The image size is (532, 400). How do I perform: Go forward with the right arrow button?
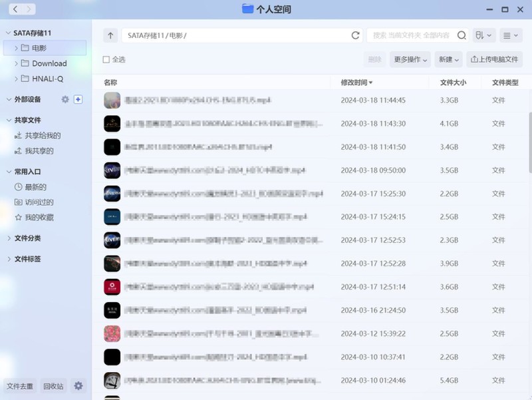(29, 9)
